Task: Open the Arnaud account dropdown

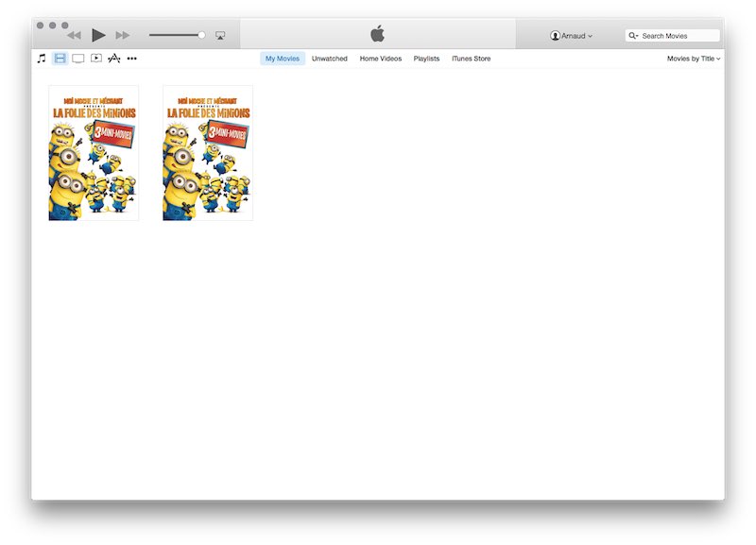Action: tap(572, 36)
